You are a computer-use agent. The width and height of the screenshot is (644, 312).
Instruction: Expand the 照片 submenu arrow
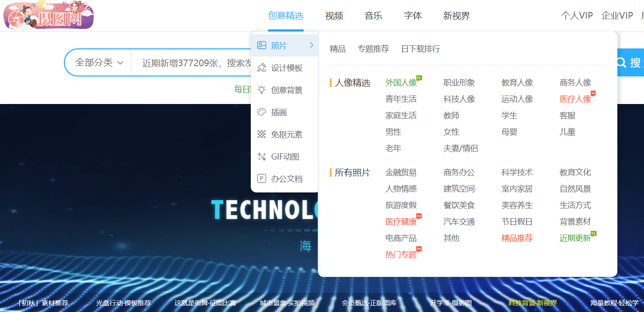tap(312, 45)
